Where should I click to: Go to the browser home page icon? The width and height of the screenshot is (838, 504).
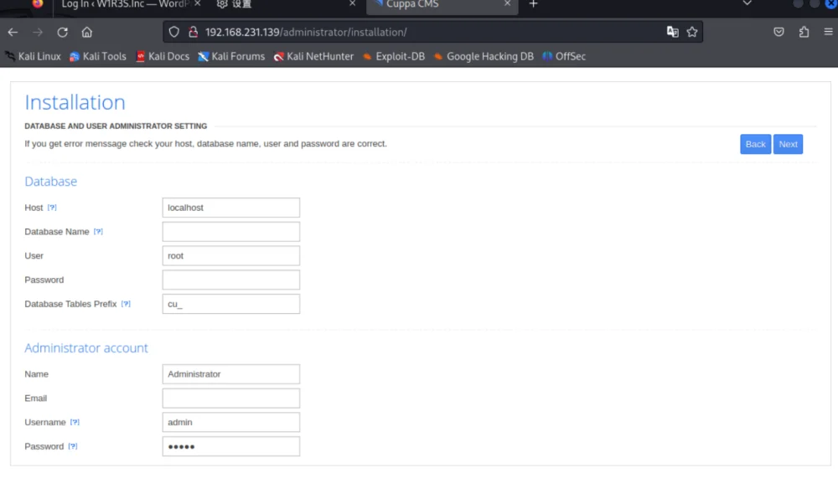tap(86, 32)
